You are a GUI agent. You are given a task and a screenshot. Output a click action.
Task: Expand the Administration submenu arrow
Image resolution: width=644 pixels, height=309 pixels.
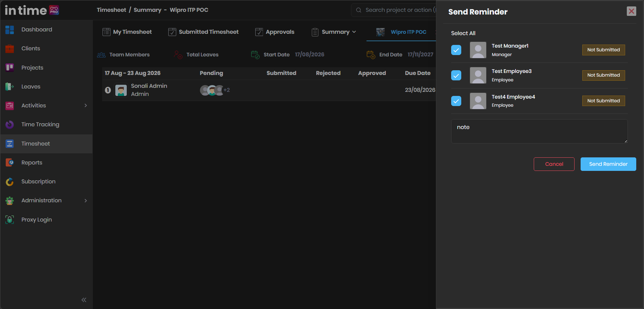[x=86, y=201]
